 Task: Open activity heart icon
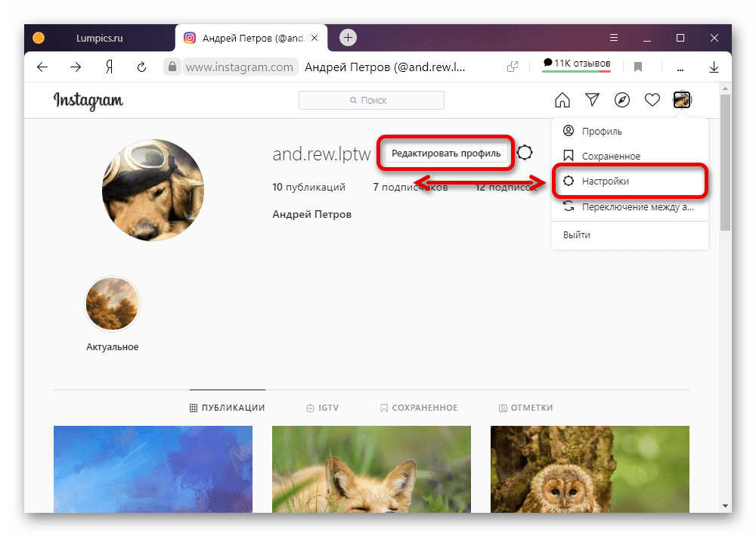[x=652, y=100]
